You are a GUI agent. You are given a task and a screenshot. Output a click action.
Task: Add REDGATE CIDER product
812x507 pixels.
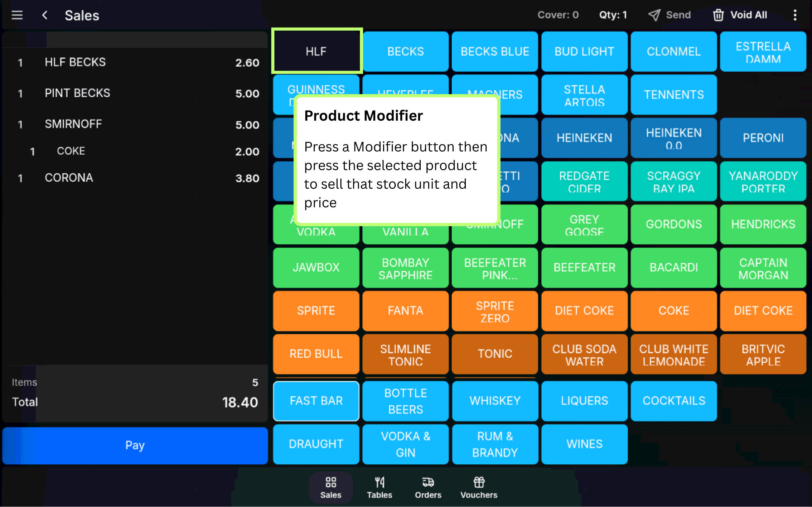tap(584, 181)
